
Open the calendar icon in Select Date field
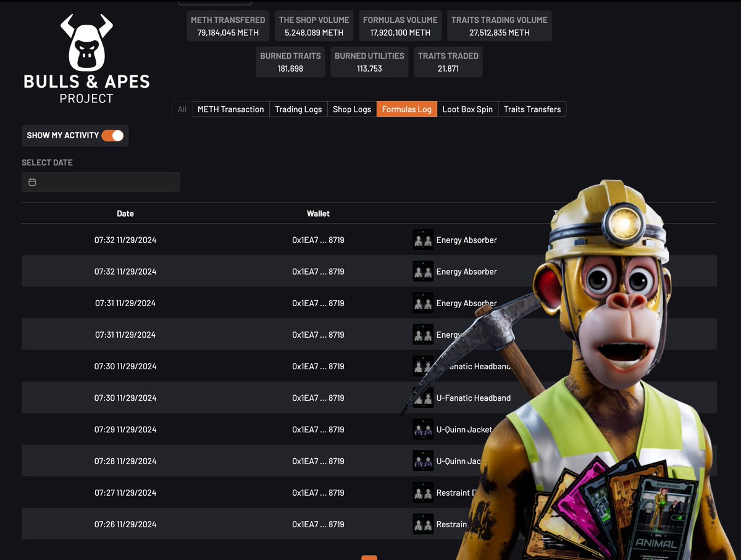click(x=32, y=182)
